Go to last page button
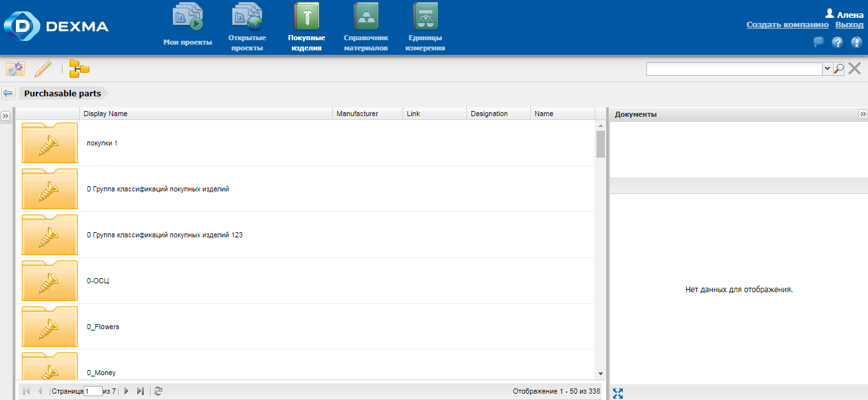The height and width of the screenshot is (400, 868). pyautogui.click(x=141, y=391)
